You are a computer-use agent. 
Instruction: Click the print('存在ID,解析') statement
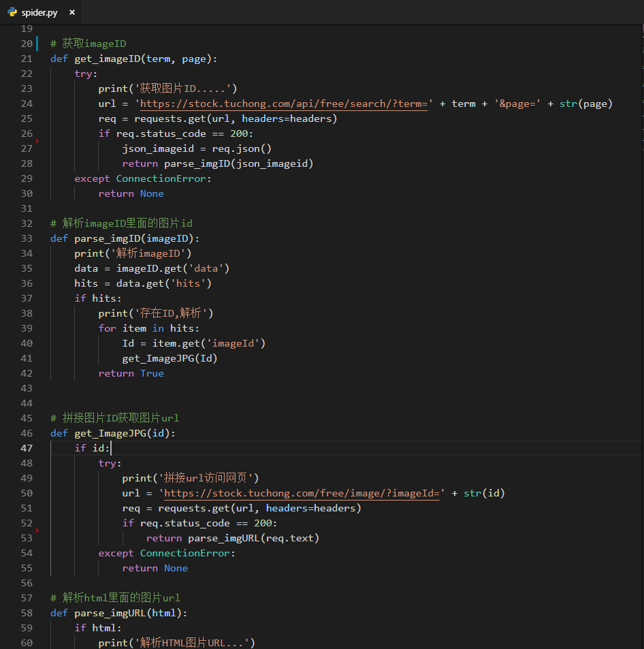point(156,313)
